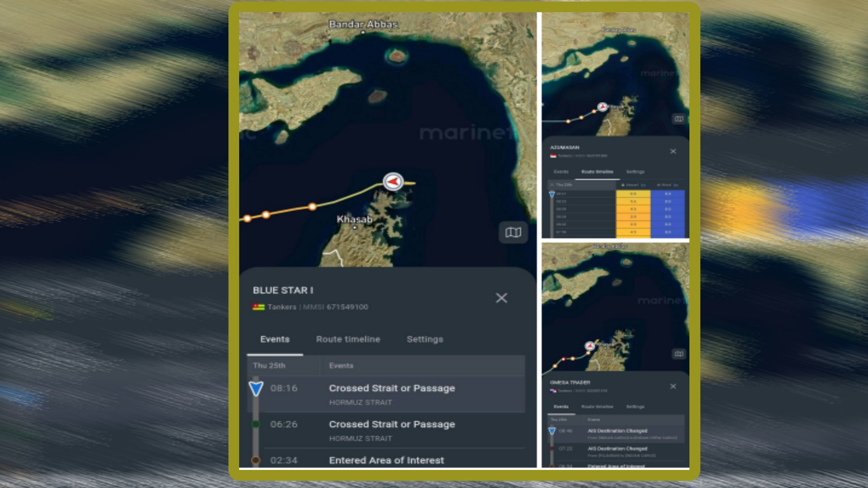Click the flag icon under AZUMASAN name
Image resolution: width=868 pixels, height=488 pixels.
point(553,156)
